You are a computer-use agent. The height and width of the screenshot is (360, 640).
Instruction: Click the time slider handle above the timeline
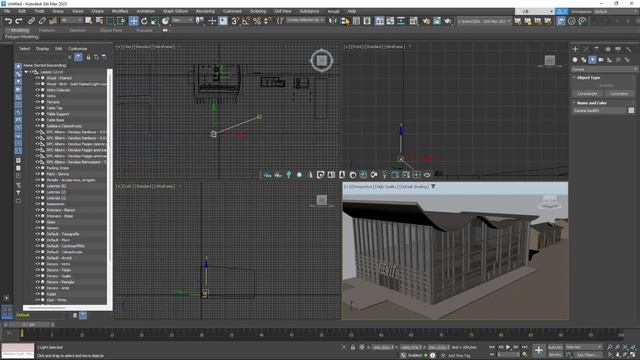pyautogui.click(x=29, y=324)
